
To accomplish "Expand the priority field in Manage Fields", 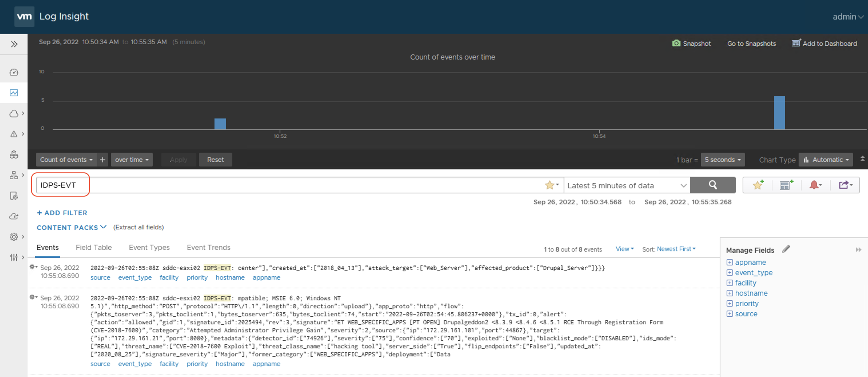I will coord(730,303).
